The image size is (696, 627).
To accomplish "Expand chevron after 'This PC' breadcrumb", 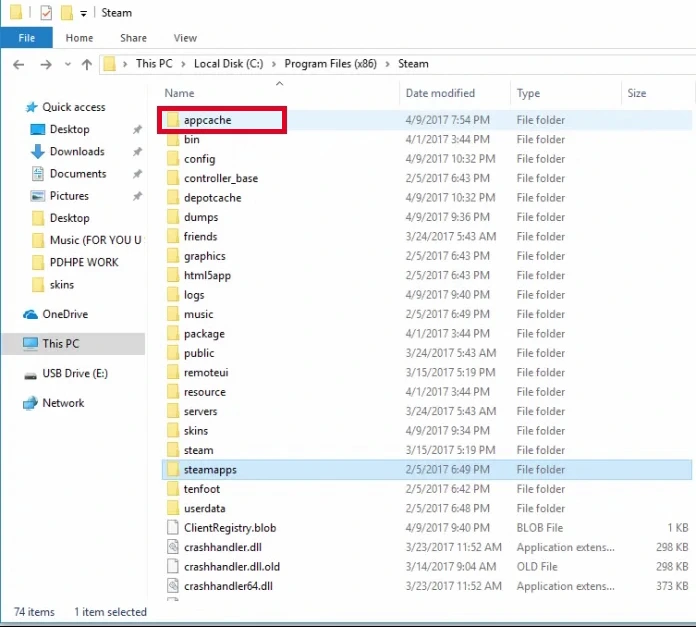I will pos(183,64).
